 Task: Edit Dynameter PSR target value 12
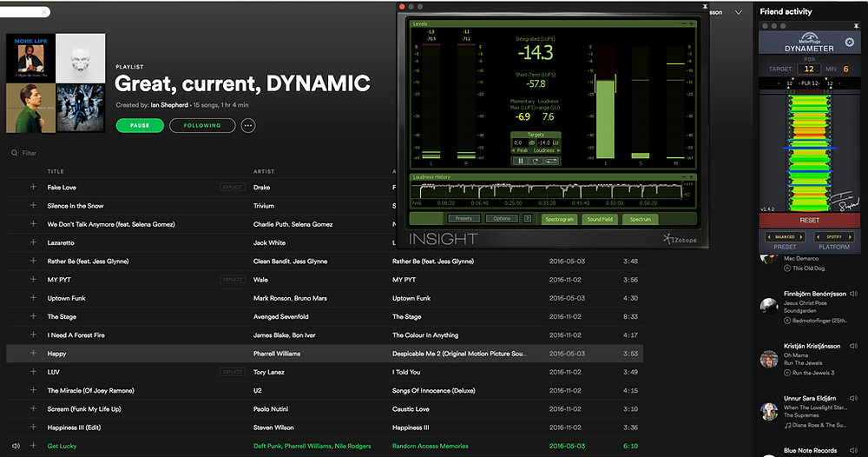coord(809,69)
